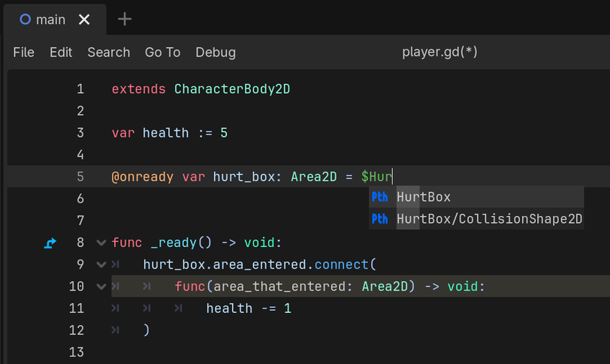The image size is (610, 364).
Task: Open the Search menu
Action: [108, 52]
